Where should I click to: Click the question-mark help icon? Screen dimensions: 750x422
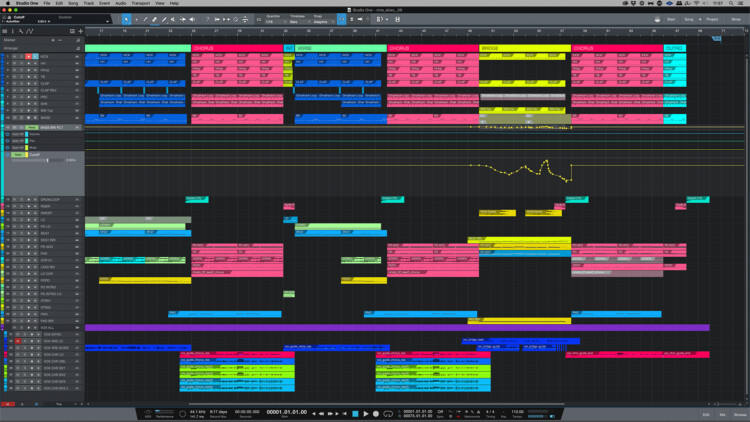(x=207, y=20)
